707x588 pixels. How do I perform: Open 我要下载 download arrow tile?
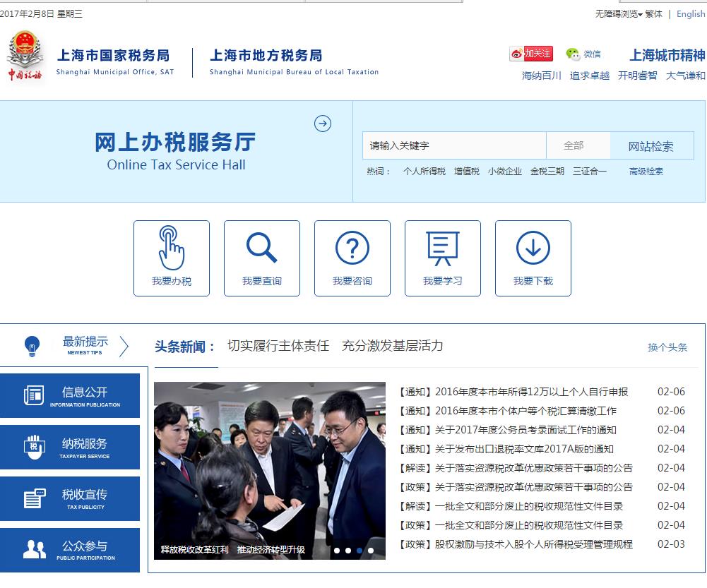click(533, 258)
